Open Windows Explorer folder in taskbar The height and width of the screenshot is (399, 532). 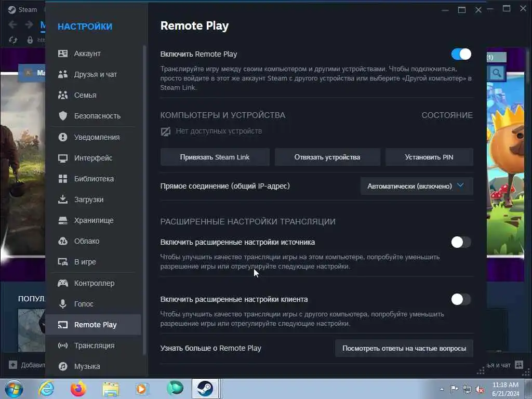click(x=111, y=389)
